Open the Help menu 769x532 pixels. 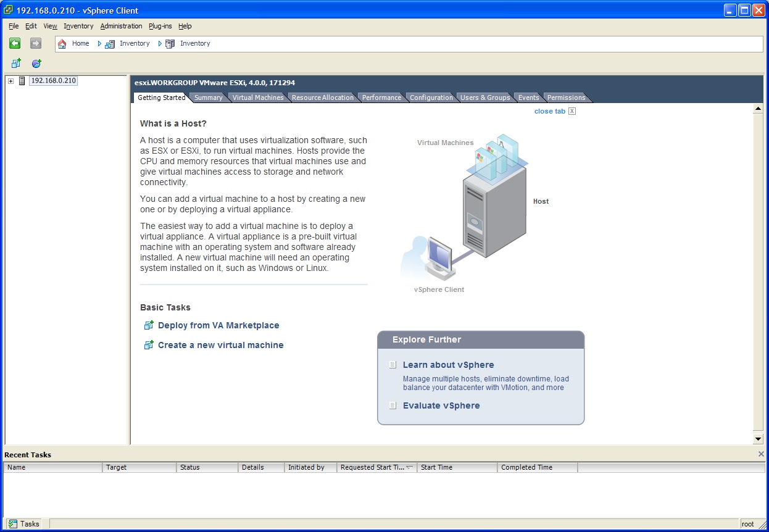[x=185, y=26]
